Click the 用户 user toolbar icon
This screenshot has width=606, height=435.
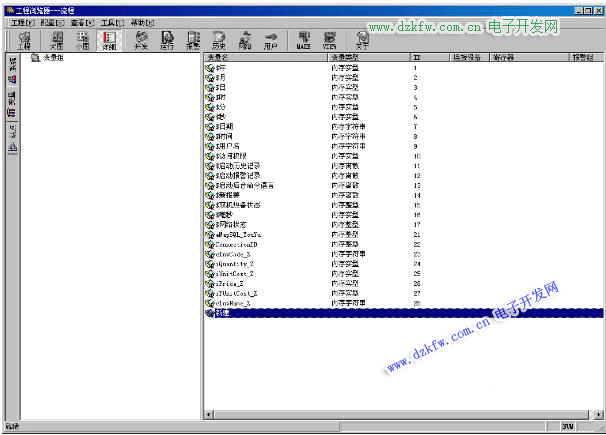(269, 39)
